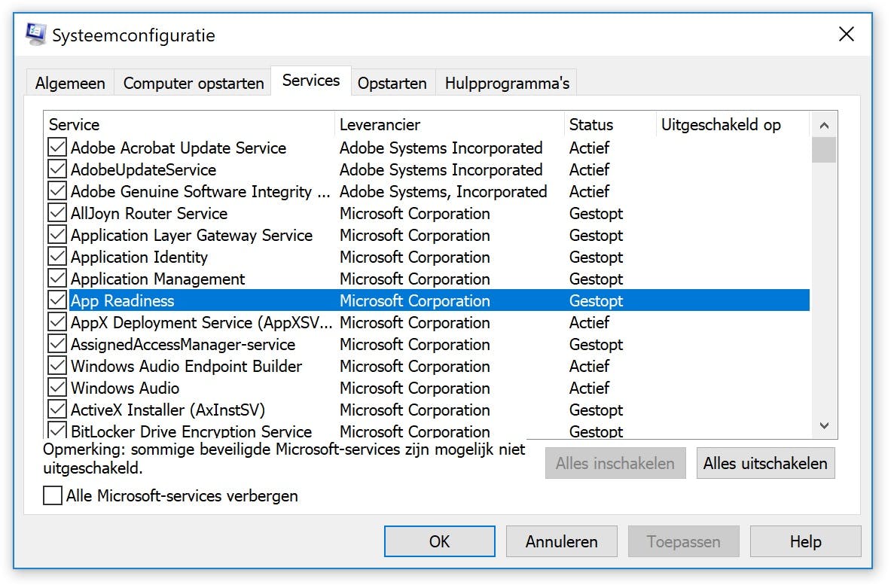Click the Annuleren button
This screenshot has width=891, height=588.
click(561, 541)
